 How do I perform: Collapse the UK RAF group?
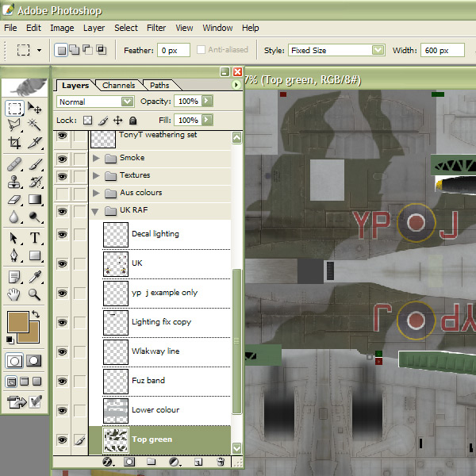(95, 211)
